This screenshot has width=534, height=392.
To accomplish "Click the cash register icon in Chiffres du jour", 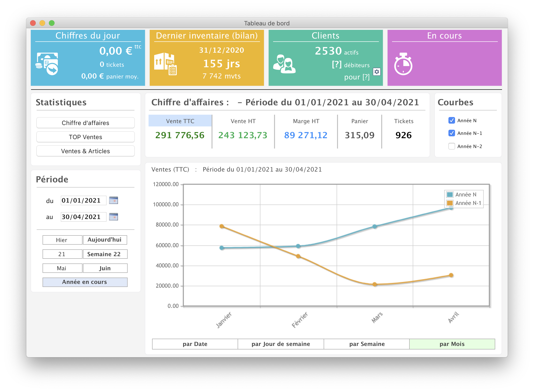I will 47,64.
